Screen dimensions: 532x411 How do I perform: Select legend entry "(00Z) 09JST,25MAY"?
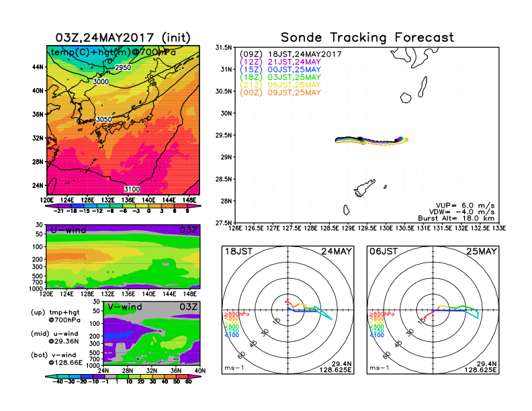[x=280, y=93]
